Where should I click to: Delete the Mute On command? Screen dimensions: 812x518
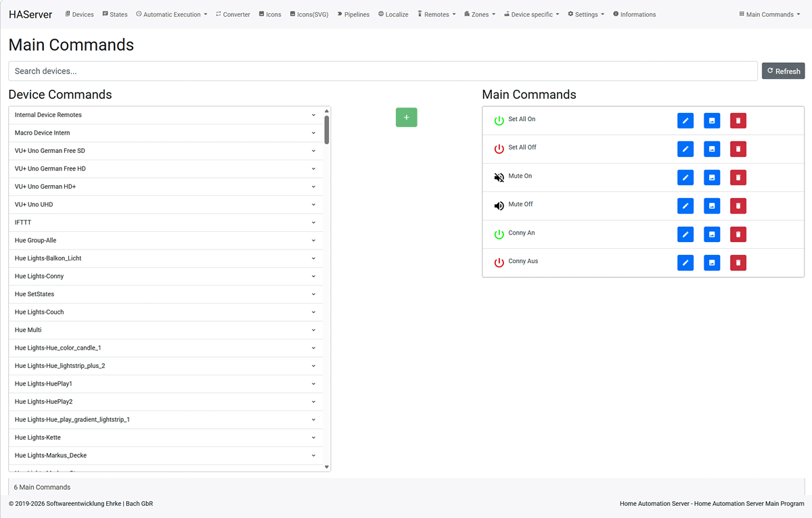pyautogui.click(x=738, y=177)
